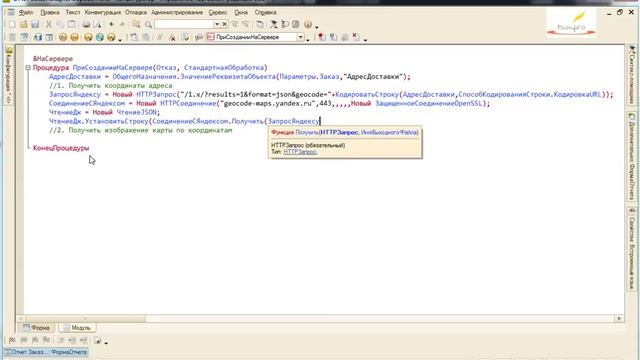Image resolution: width=640 pixels, height=360 pixels.
Task: Open the Окна menu
Action: tap(241, 12)
